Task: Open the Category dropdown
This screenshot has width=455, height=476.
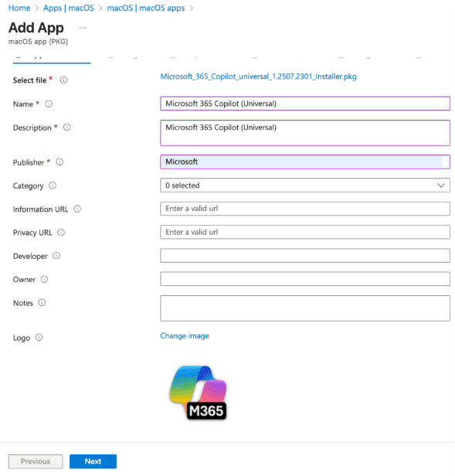Action: point(305,185)
